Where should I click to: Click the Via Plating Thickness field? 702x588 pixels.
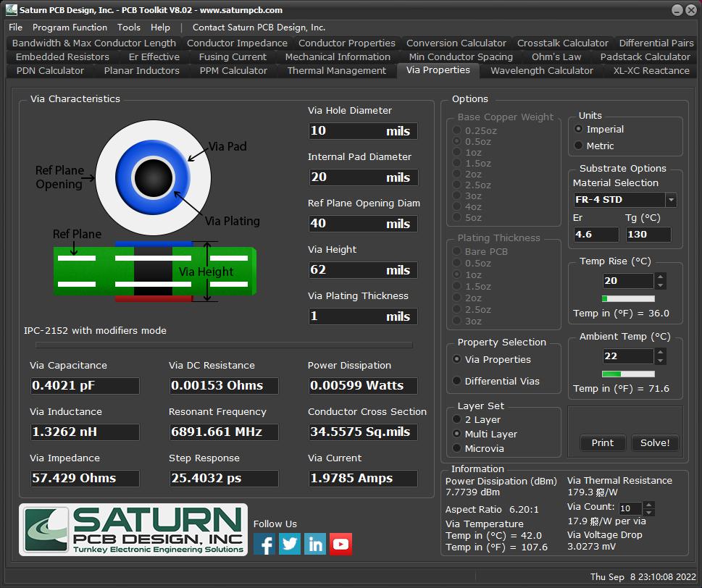coord(363,316)
